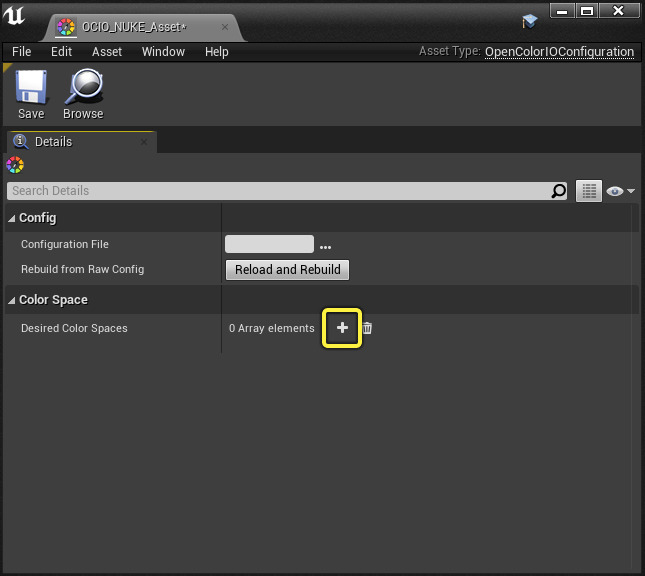Click the Unreal Engine logo
Image resolution: width=645 pixels, height=576 pixels.
[x=14, y=15]
